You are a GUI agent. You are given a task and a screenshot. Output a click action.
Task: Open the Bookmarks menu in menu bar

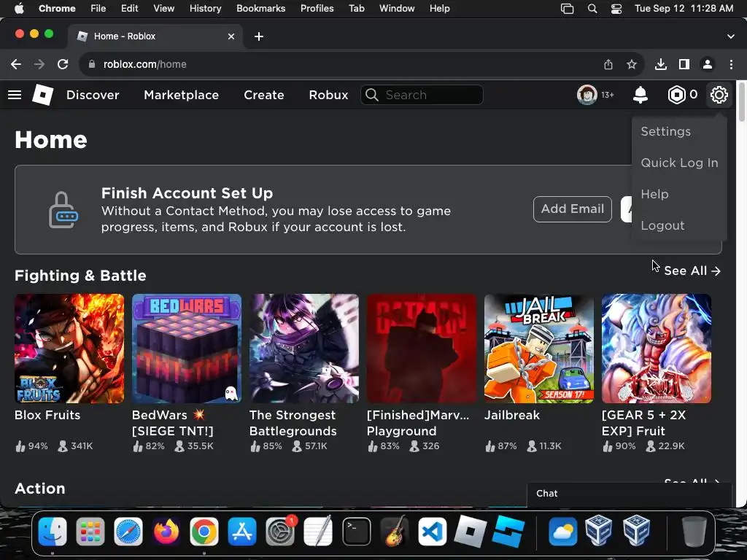coord(260,9)
